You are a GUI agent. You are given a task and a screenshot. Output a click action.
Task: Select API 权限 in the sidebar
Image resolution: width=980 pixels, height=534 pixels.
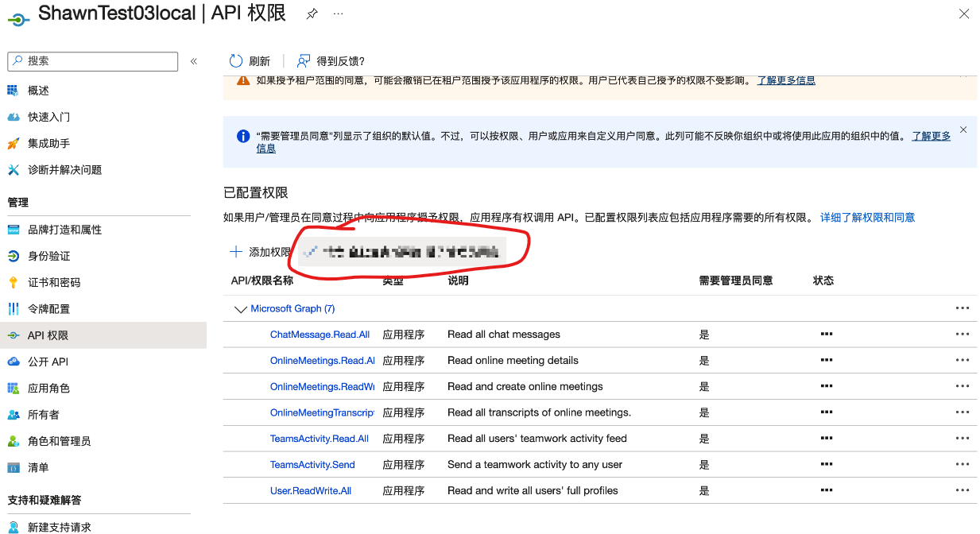click(103, 335)
